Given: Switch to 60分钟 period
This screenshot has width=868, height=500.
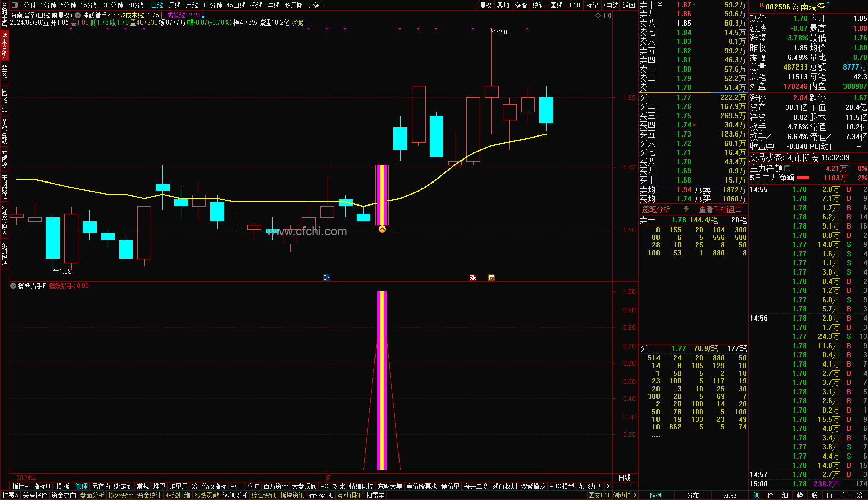Looking at the screenshot, I should [x=137, y=5].
